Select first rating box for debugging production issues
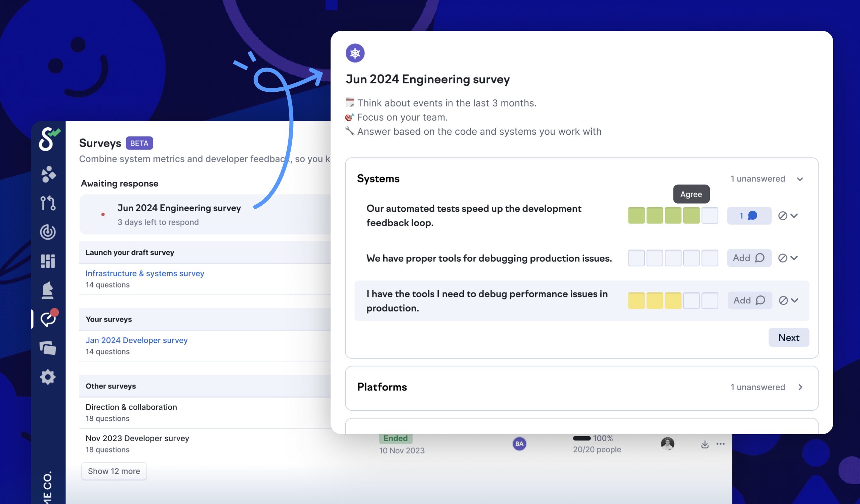Image resolution: width=860 pixels, height=504 pixels. [636, 258]
